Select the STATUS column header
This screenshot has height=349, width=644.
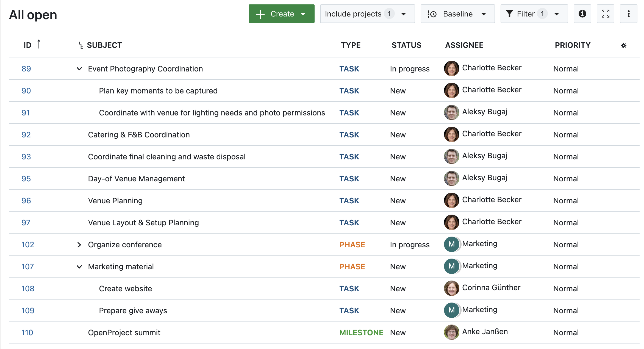pyautogui.click(x=407, y=45)
